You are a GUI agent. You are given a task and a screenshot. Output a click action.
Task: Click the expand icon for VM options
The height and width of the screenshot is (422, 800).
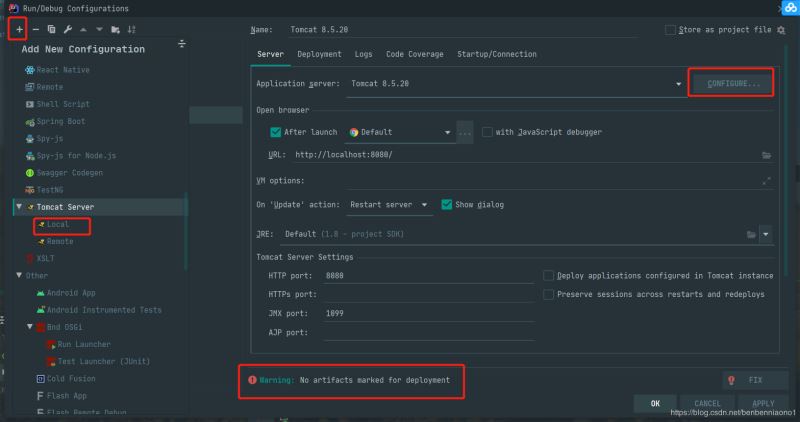[766, 181]
